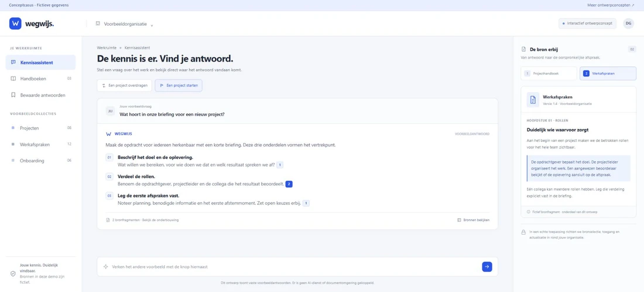Open the Voorbeeldorganisatie dropdown
Image resolution: width=644 pixels, height=292 pixels.
pyautogui.click(x=125, y=24)
